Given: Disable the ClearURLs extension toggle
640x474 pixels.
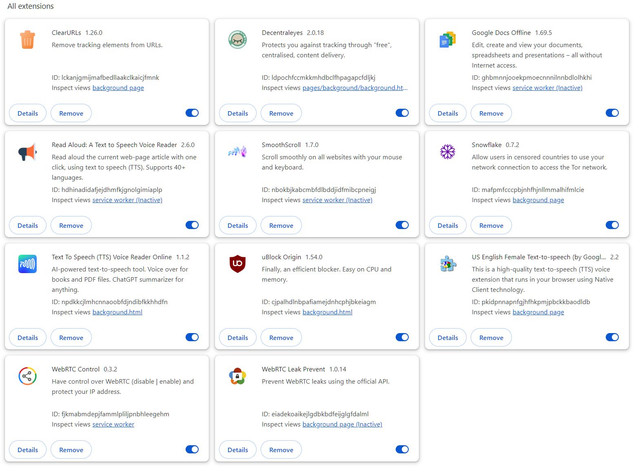Looking at the screenshot, I should pyautogui.click(x=192, y=113).
